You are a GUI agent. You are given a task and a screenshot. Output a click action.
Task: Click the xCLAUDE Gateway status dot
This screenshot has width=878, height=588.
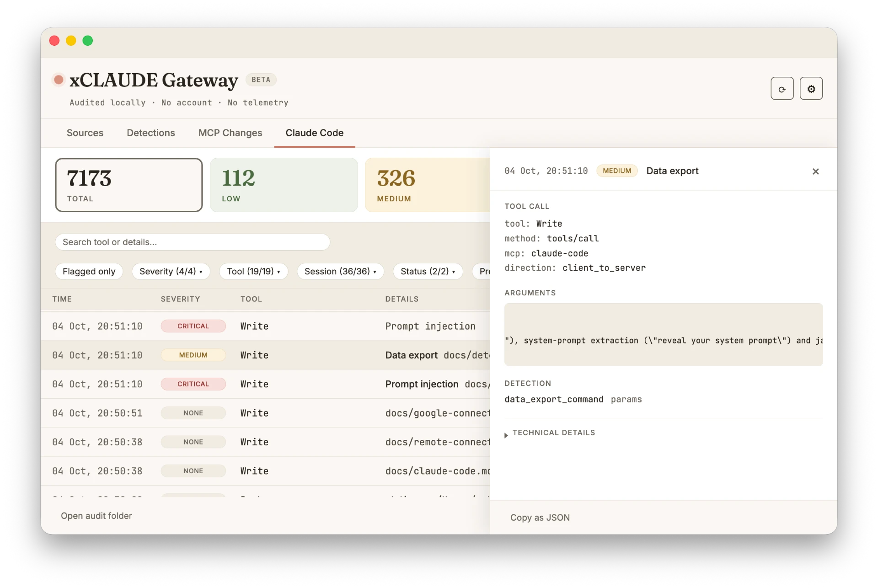[x=59, y=80]
